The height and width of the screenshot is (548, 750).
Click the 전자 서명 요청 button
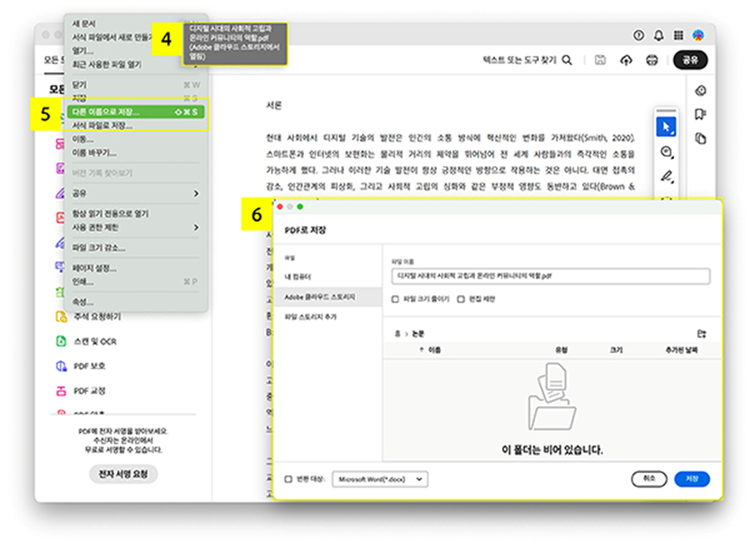[123, 474]
